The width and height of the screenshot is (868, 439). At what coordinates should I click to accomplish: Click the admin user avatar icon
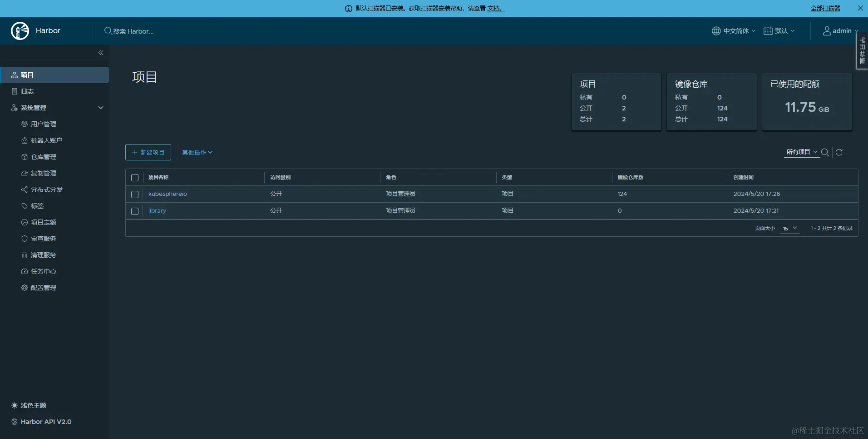pos(827,31)
